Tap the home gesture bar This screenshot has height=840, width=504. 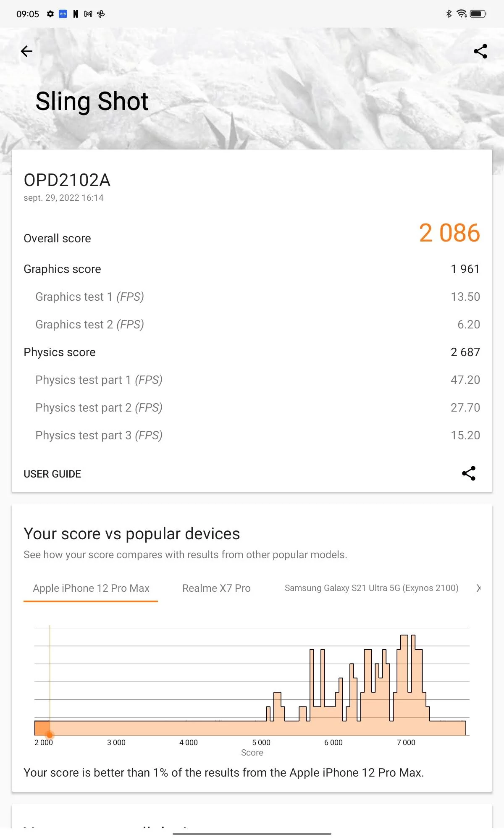tap(252, 834)
